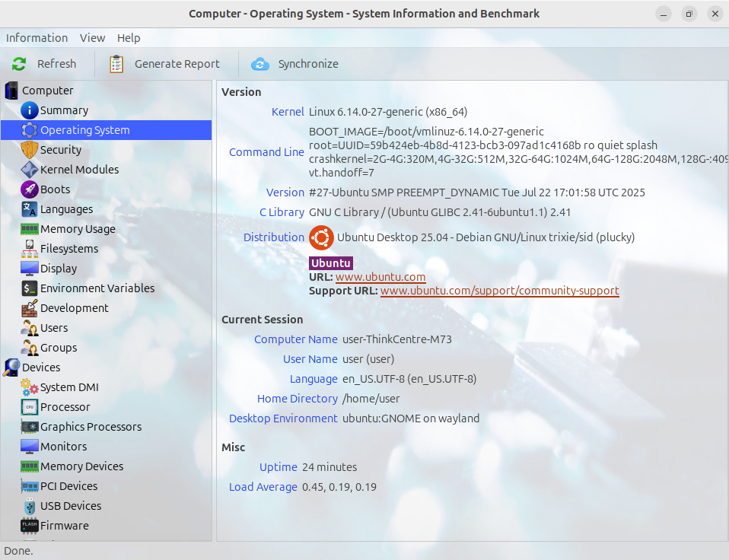
Task: Click the USB Devices plug icon
Action: coord(29,506)
